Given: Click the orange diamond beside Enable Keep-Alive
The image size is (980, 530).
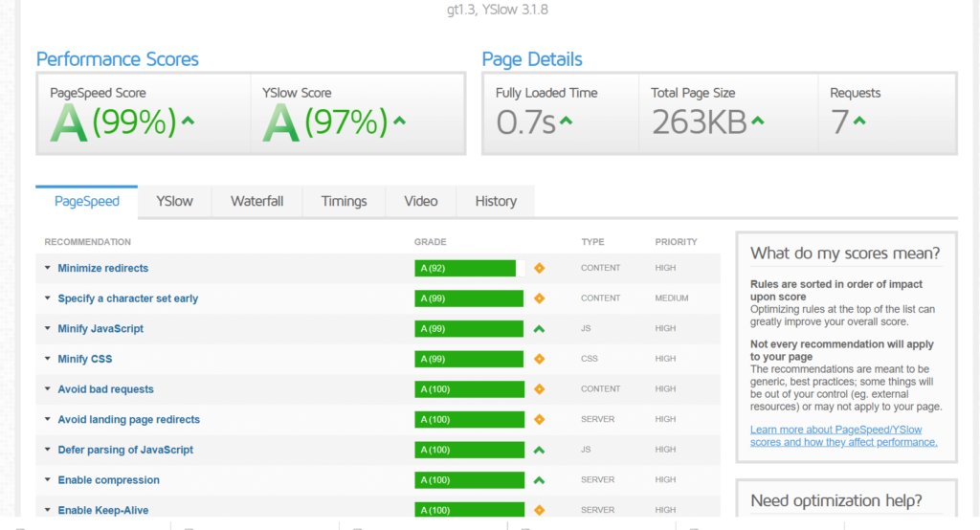Looking at the screenshot, I should [540, 511].
